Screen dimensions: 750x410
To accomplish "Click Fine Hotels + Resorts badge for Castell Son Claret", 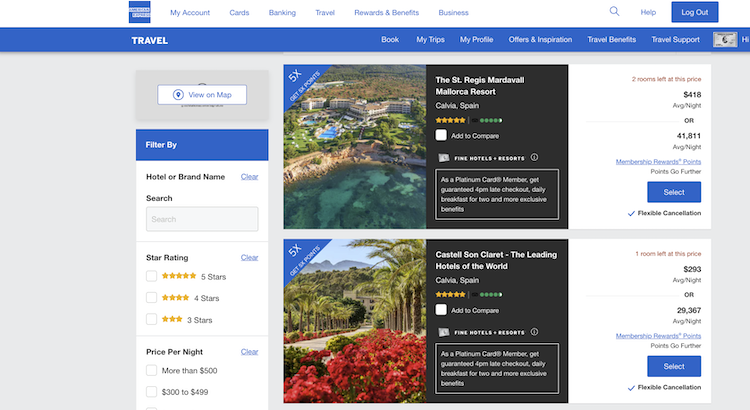I will [x=482, y=332].
